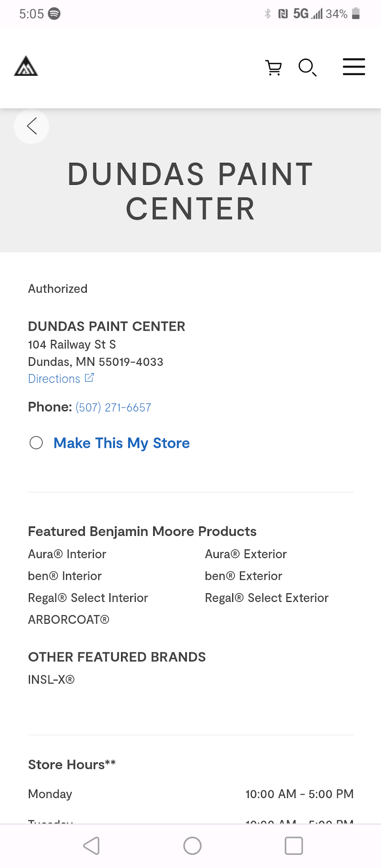Tap the external link icon beside Directions
The image size is (381, 868).
point(89,378)
